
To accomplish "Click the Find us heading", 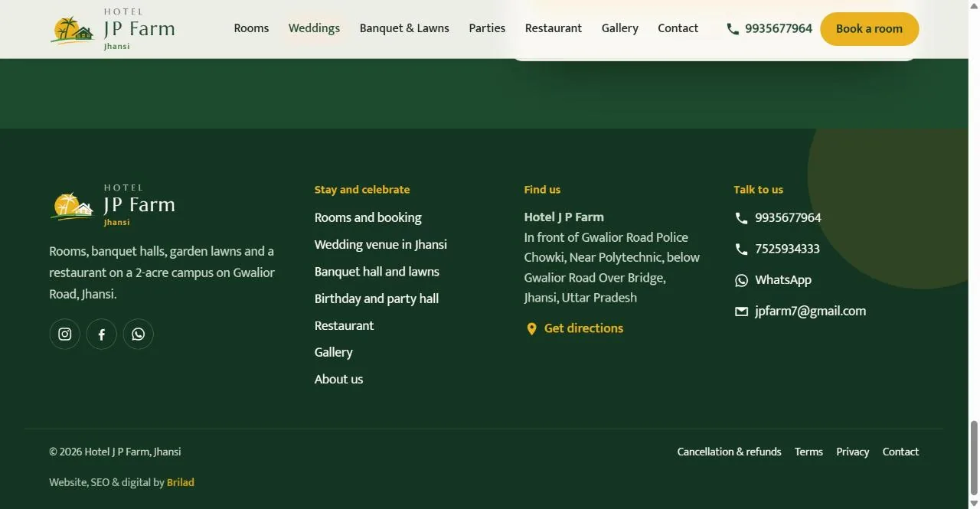I will click(x=542, y=190).
